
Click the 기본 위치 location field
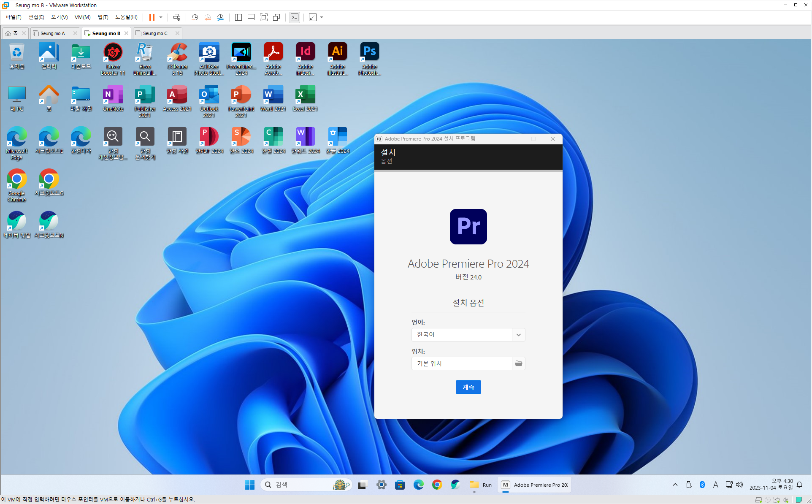click(x=461, y=363)
